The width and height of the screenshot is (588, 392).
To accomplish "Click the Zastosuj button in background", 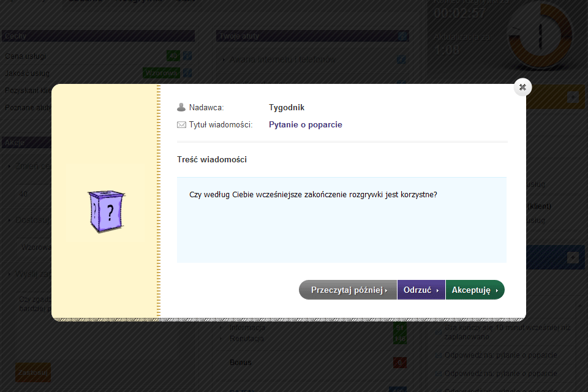I will (x=33, y=372).
